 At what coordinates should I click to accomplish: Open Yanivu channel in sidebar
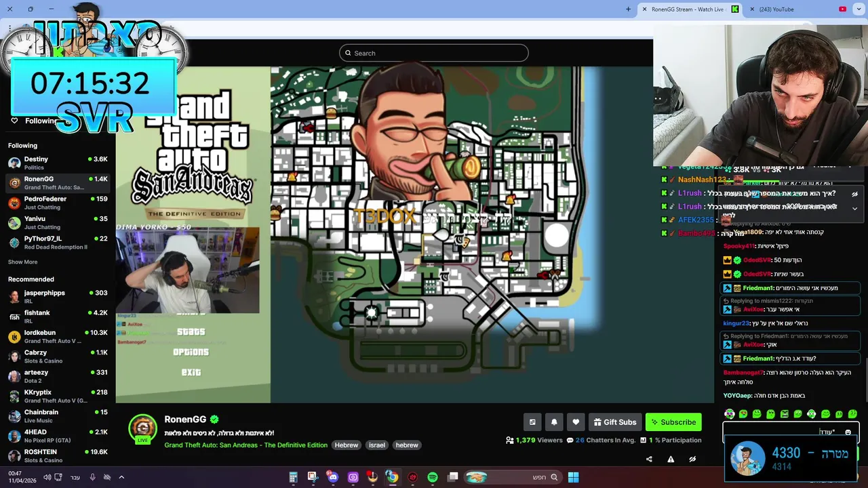[58, 223]
